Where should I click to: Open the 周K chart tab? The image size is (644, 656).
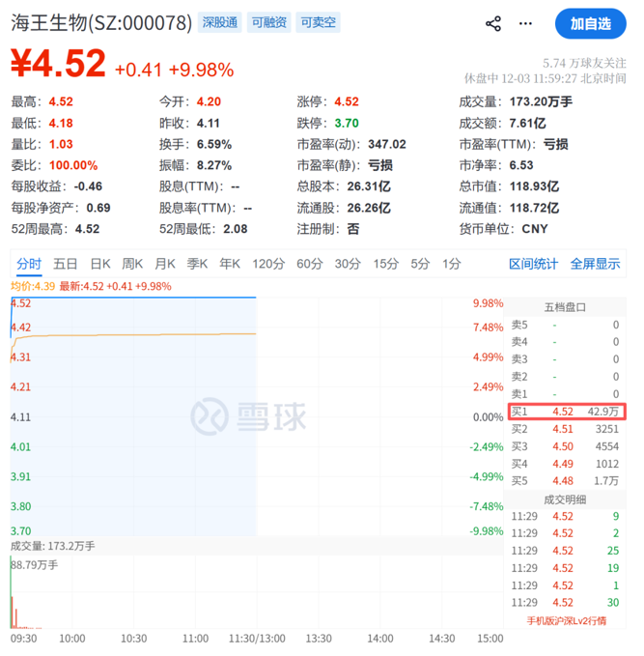click(132, 264)
